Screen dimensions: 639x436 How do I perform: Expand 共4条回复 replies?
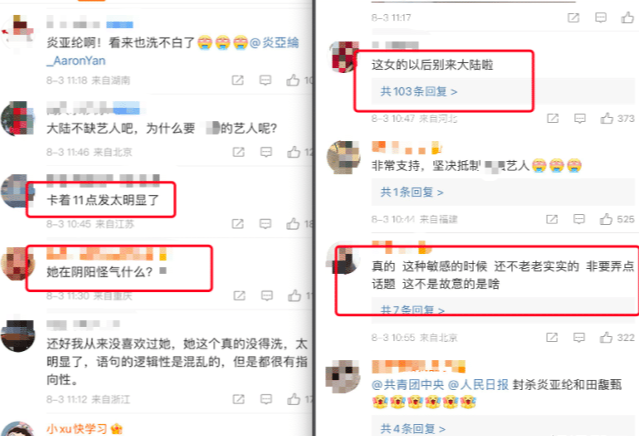coord(412,429)
